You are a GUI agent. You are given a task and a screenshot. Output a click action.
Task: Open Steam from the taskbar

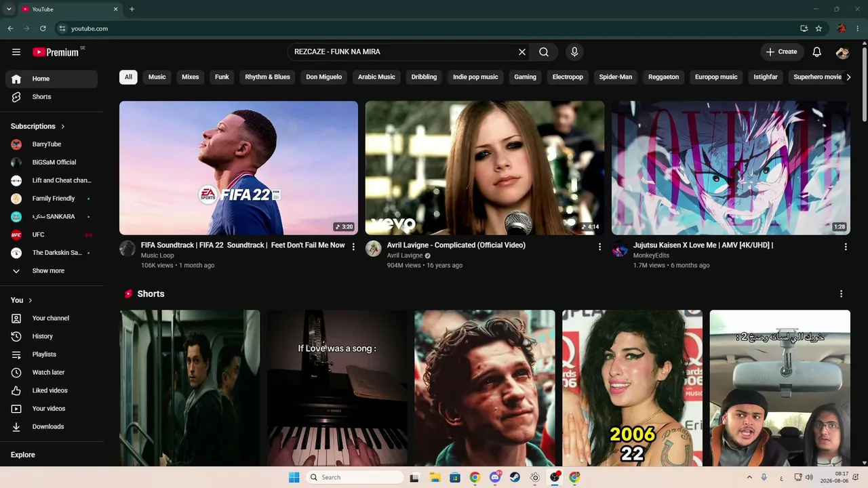pyautogui.click(x=515, y=477)
